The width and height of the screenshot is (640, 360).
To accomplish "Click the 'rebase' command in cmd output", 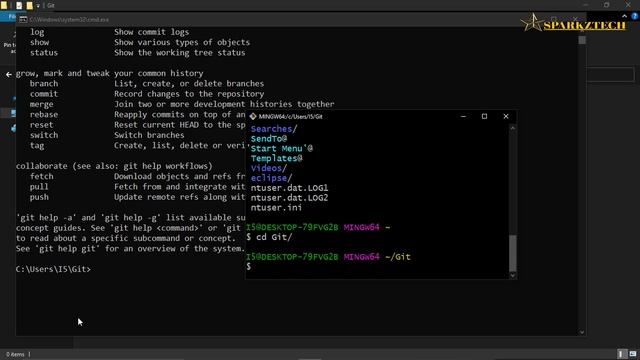I will (x=44, y=115).
